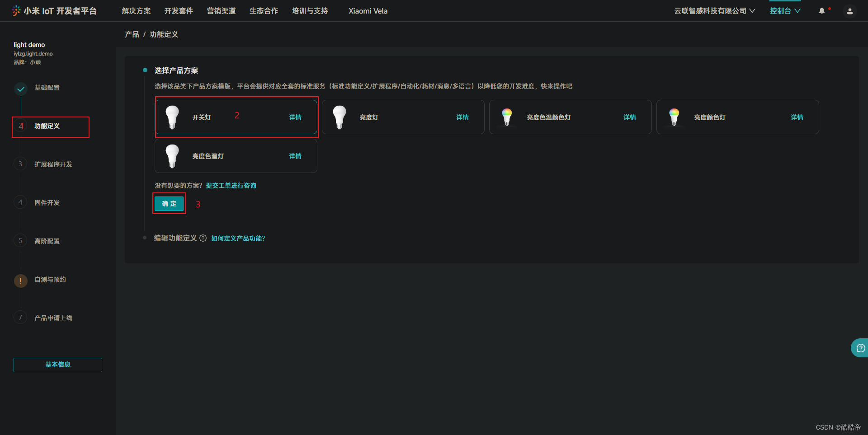Click the 品牌: 小顽 text
868x435 pixels.
click(27, 62)
